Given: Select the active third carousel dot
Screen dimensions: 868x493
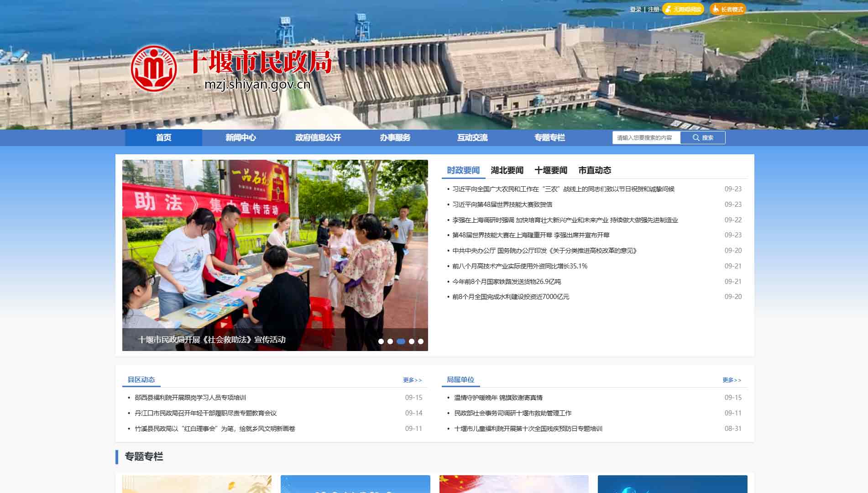Looking at the screenshot, I should (401, 341).
